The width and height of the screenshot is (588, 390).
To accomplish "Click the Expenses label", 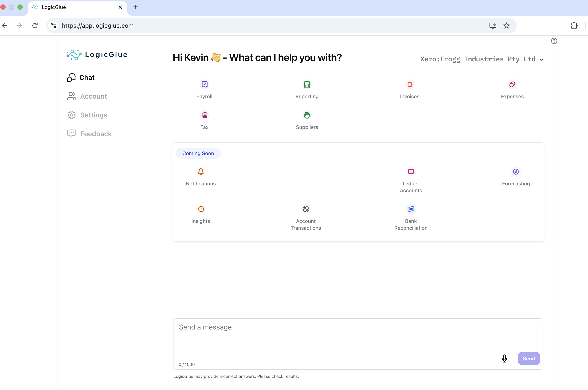I will click(512, 97).
